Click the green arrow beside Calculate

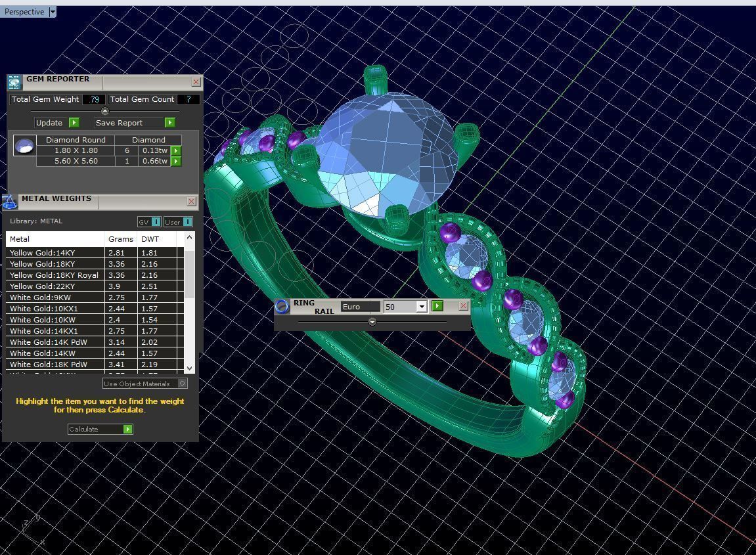click(x=128, y=429)
